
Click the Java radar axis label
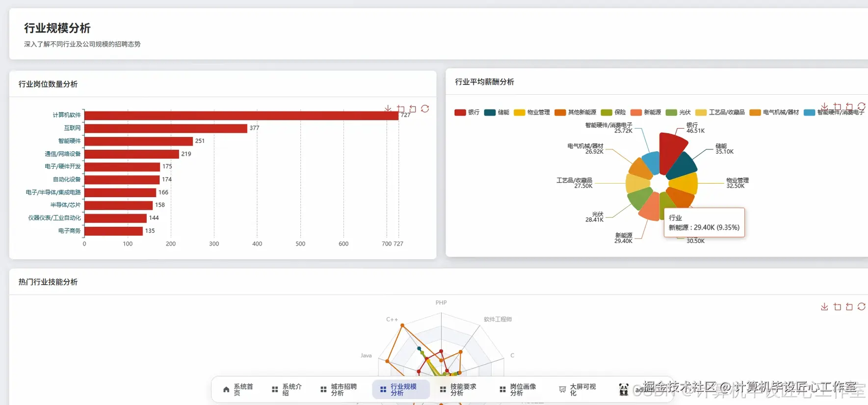pos(366,355)
